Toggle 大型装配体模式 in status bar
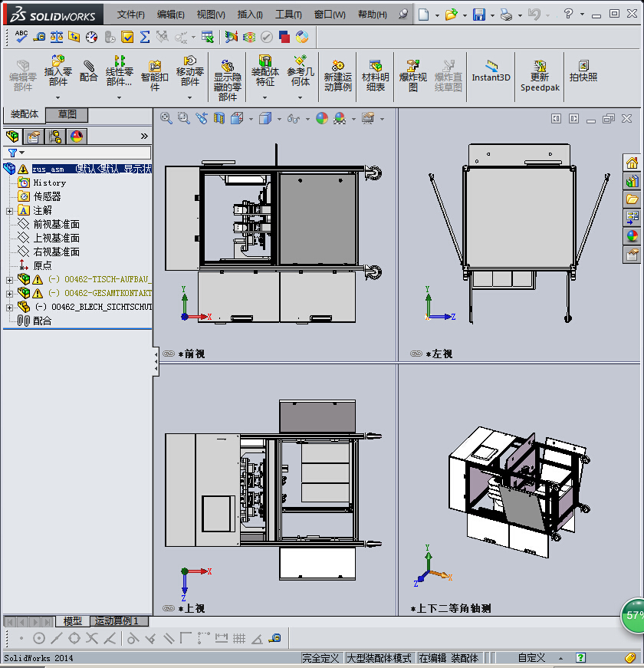644x668 pixels. coord(379,658)
